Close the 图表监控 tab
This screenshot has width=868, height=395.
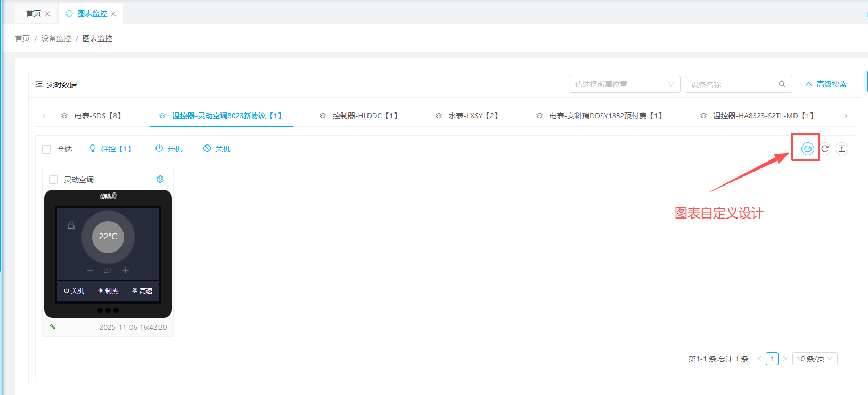click(113, 14)
